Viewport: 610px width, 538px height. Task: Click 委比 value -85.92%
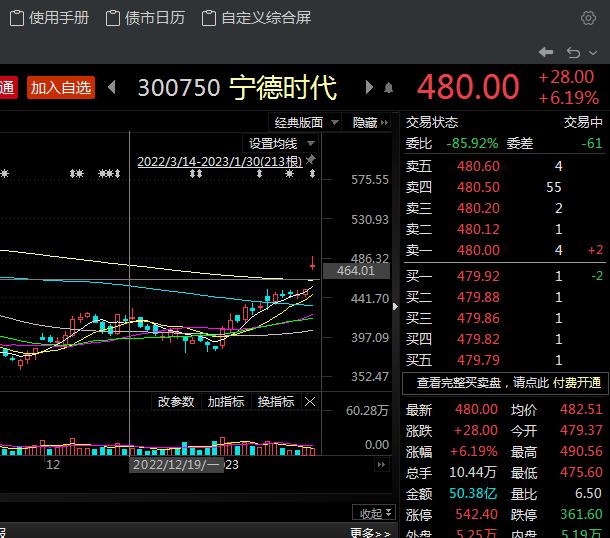(x=472, y=144)
